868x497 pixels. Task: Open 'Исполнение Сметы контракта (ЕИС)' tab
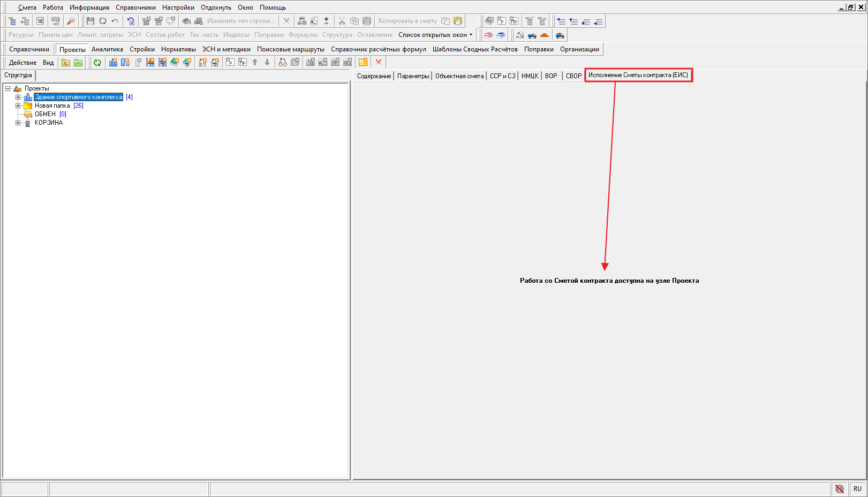pyautogui.click(x=638, y=75)
